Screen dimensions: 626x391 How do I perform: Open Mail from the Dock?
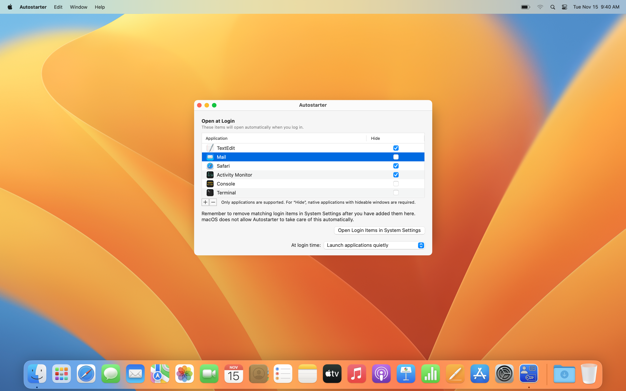pos(135,374)
